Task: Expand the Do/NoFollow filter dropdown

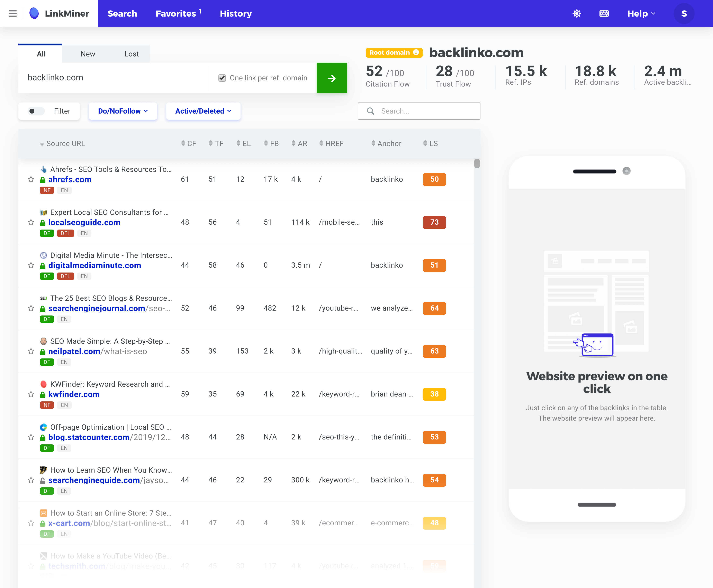Action: click(121, 111)
